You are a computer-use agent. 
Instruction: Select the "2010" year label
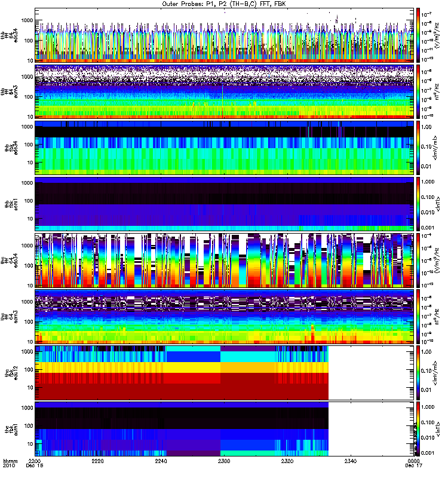[8, 465]
